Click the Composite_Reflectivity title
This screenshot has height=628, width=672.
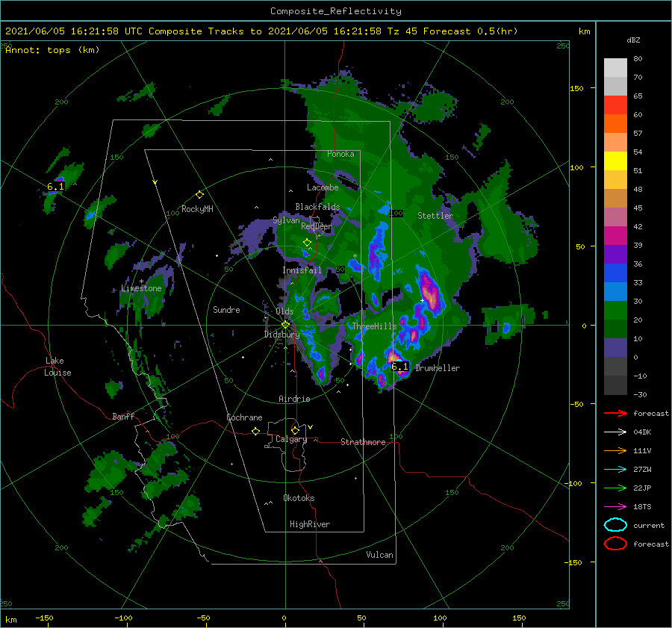pyautogui.click(x=336, y=11)
